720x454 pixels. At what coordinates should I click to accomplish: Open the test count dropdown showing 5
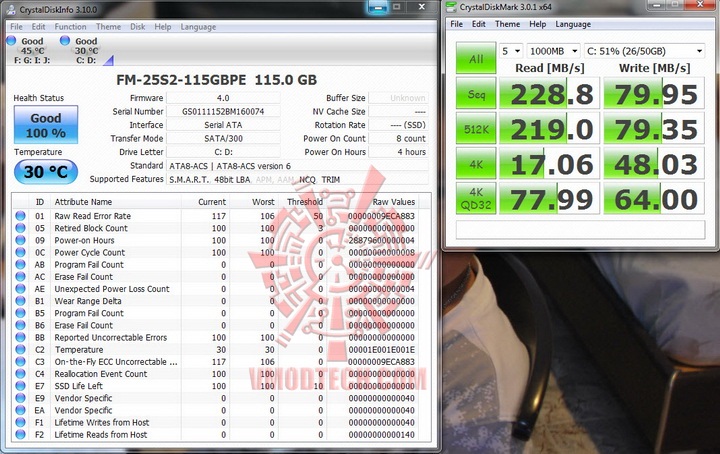[x=511, y=51]
